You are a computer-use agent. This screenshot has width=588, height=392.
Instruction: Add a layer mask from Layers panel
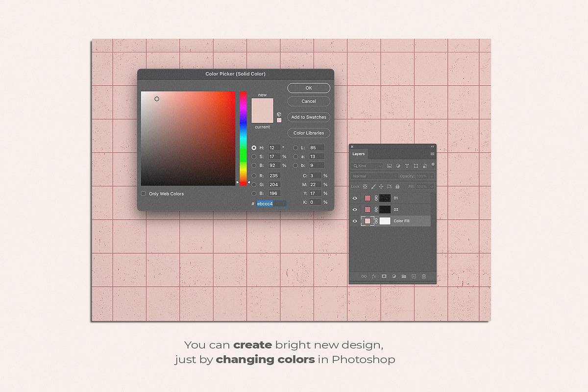(x=384, y=276)
